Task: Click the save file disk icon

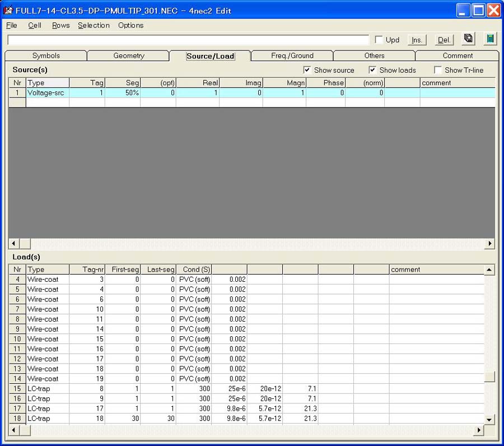Action: tap(468, 39)
